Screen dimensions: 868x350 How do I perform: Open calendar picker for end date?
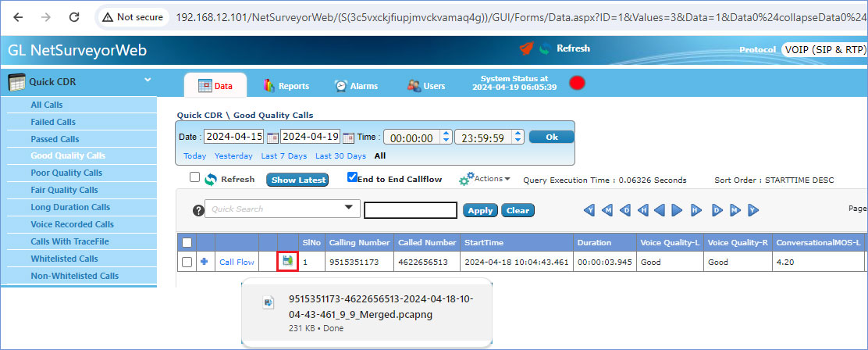tap(348, 137)
